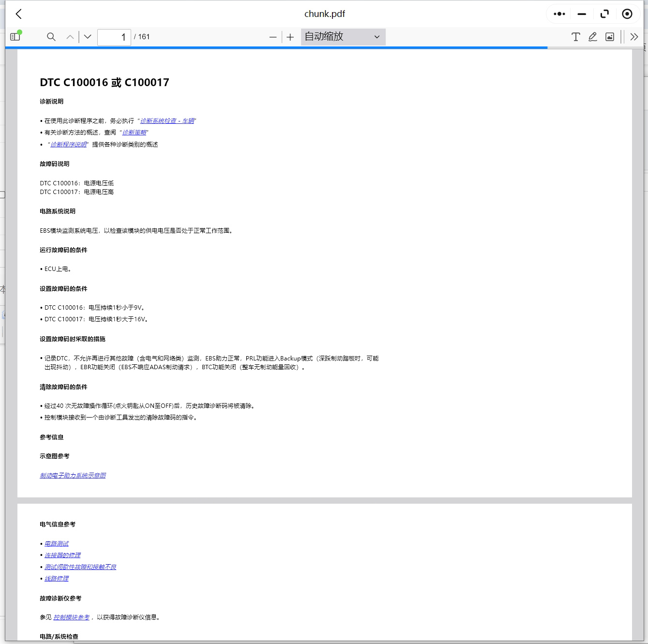Go to next page arrow
The width and height of the screenshot is (648, 644).
coord(88,37)
